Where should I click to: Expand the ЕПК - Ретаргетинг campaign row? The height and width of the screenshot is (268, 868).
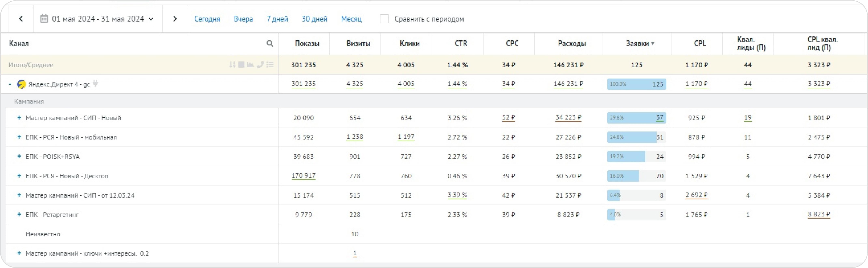tap(19, 214)
